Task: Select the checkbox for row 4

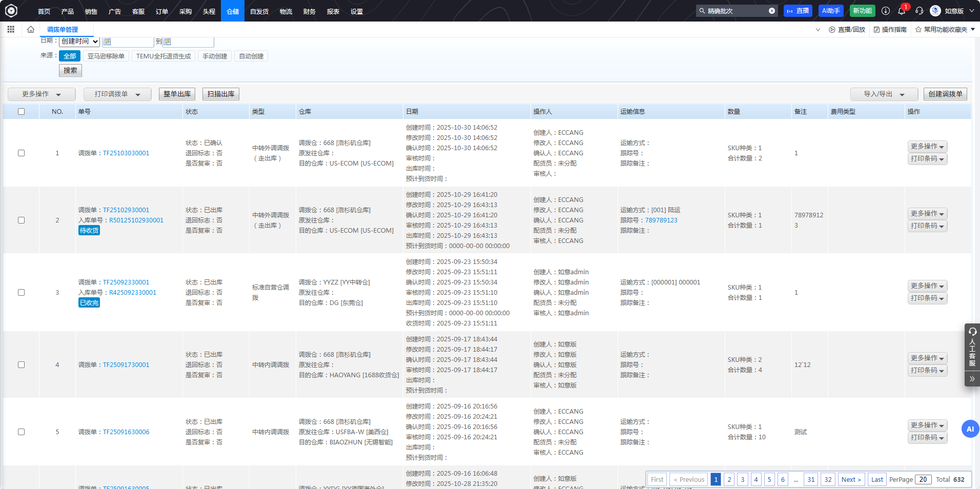Action: click(x=21, y=364)
